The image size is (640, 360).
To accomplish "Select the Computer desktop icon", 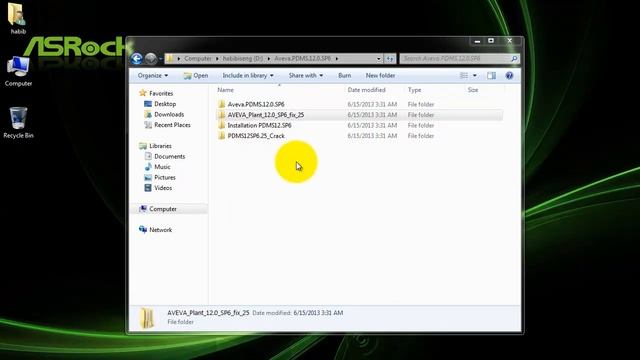I will click(18, 72).
